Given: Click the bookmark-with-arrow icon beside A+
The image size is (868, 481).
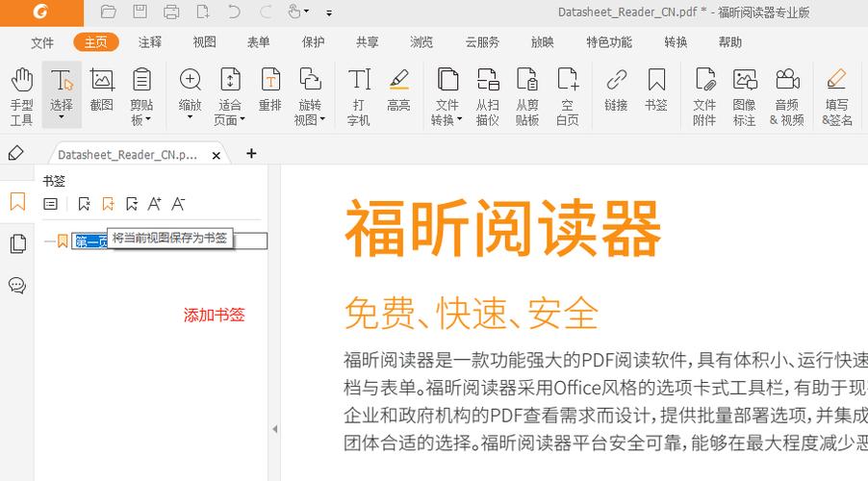Looking at the screenshot, I should point(132,204).
